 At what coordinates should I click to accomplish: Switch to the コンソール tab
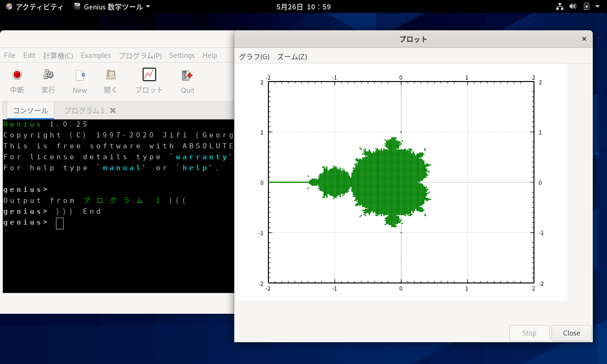pos(30,110)
